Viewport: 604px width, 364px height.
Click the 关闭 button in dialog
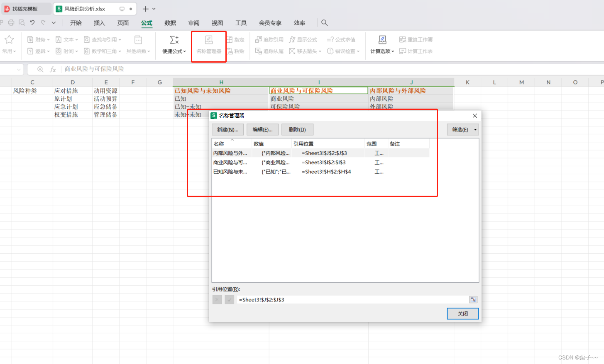coord(463,314)
